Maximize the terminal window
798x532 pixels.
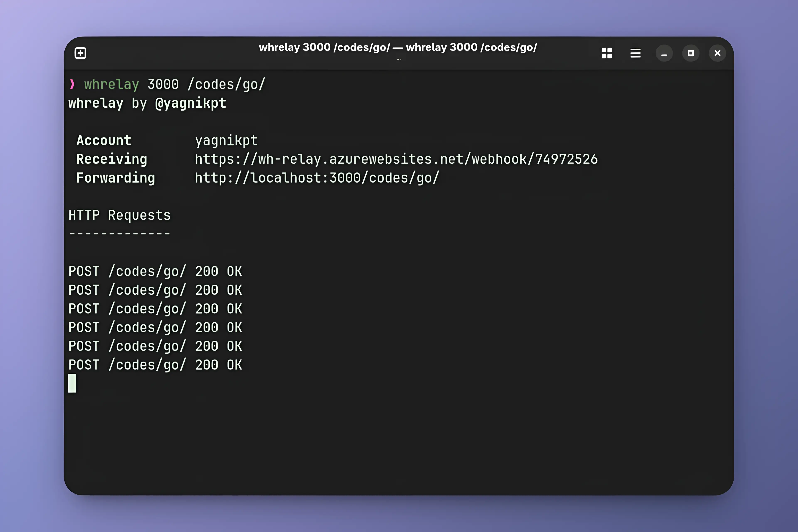click(x=690, y=53)
